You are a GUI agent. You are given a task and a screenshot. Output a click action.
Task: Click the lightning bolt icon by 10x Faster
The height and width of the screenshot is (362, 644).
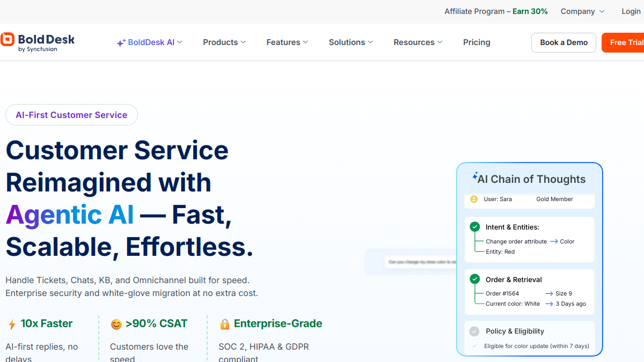click(x=12, y=324)
